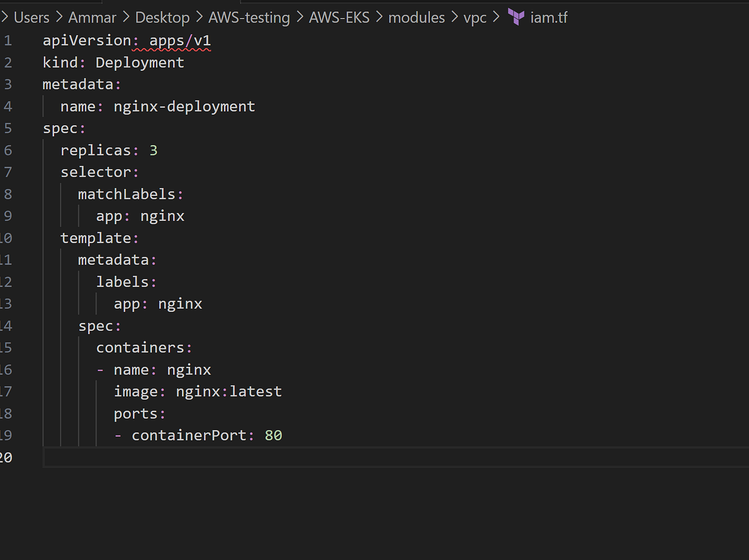Click the Users breadcrumb

pyautogui.click(x=31, y=17)
